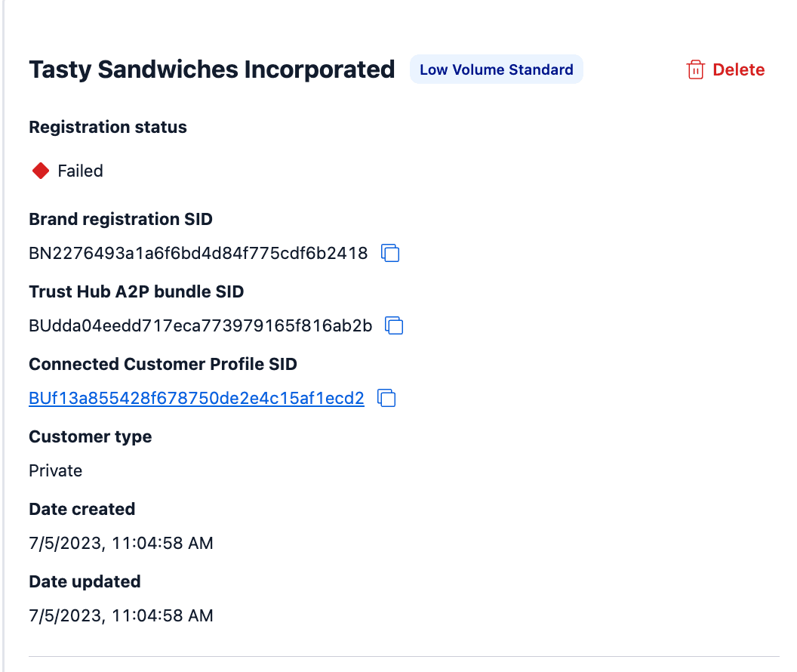Click the Registration status label
Image resolution: width=797 pixels, height=672 pixels.
pos(107,127)
